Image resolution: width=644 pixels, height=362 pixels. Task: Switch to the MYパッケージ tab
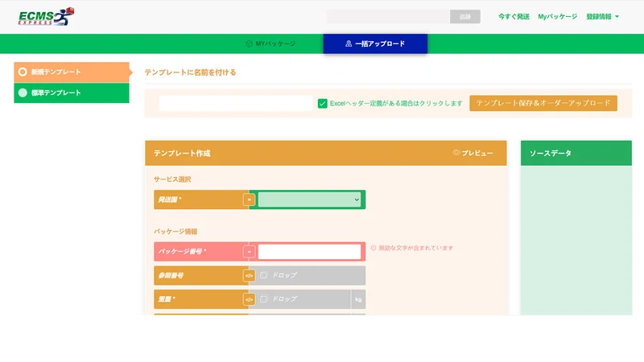point(270,43)
